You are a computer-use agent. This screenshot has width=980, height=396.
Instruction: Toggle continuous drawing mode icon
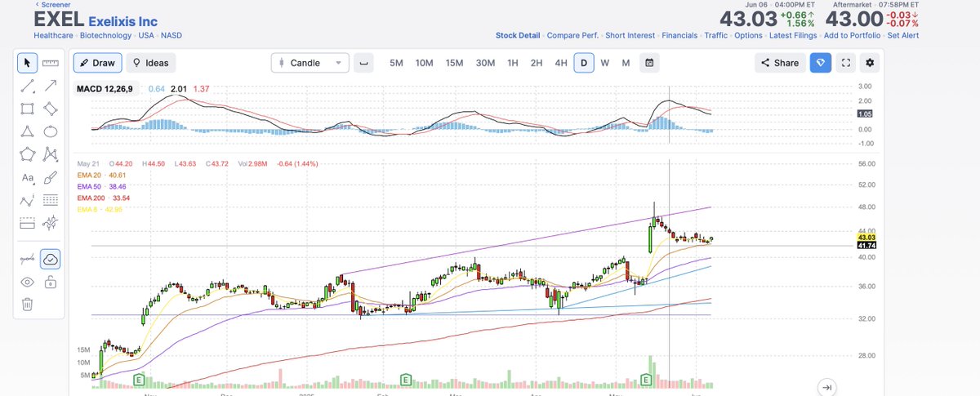tap(27, 260)
